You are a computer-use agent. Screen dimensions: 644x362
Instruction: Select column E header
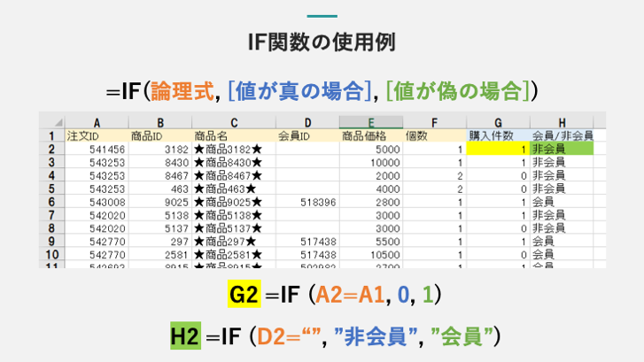click(371, 122)
